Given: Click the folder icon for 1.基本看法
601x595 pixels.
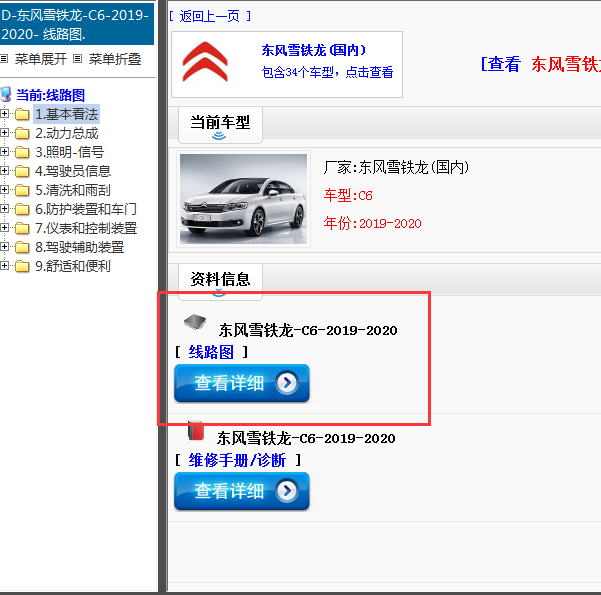Looking at the screenshot, I should 22,114.
